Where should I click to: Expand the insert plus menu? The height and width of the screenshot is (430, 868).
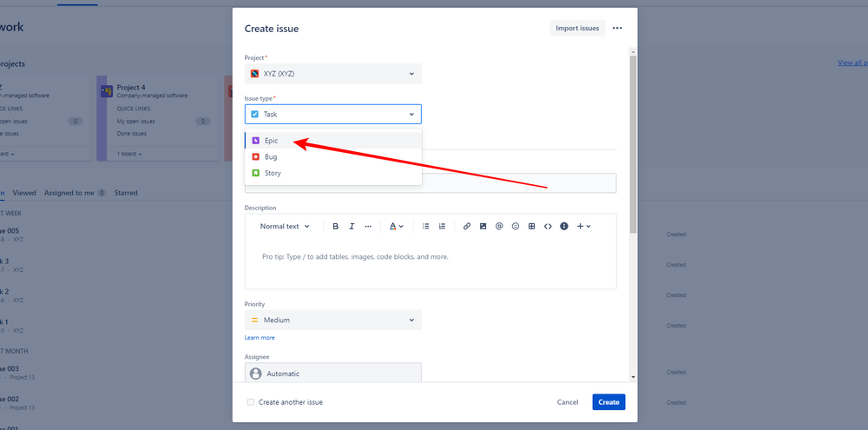(x=584, y=226)
